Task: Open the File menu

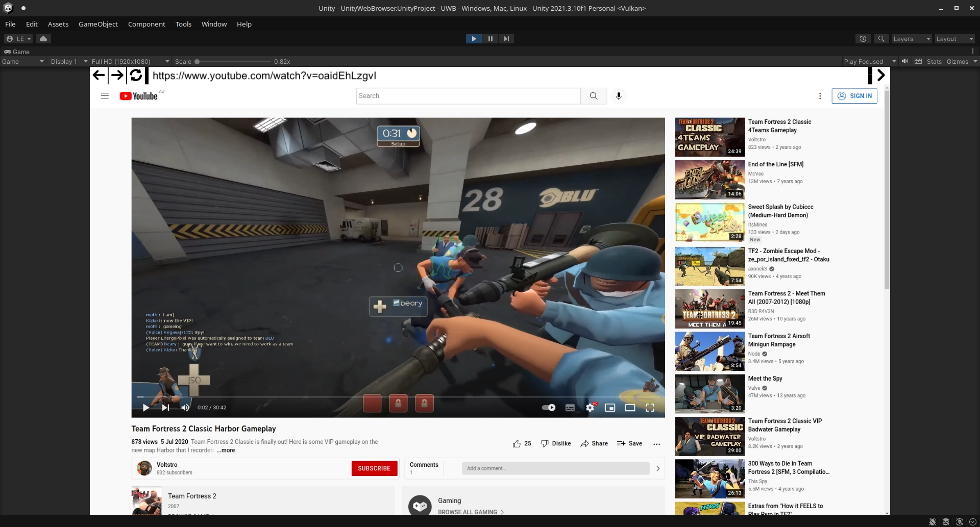Action: pyautogui.click(x=10, y=24)
